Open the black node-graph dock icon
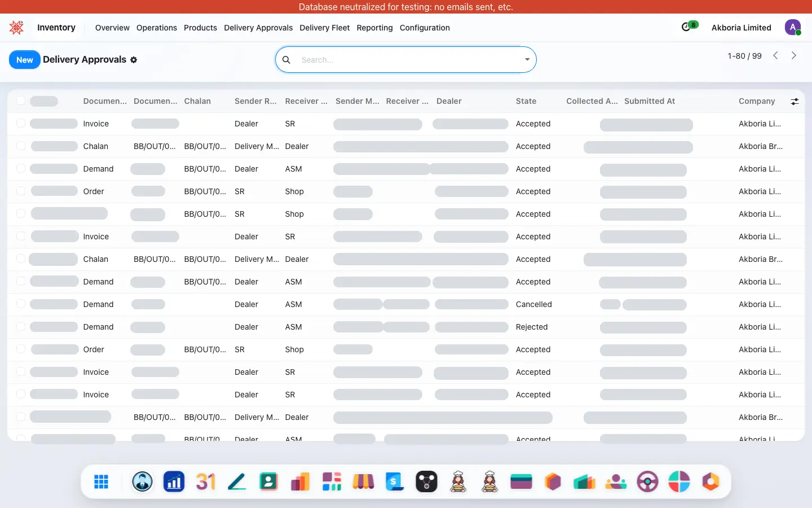This screenshot has height=508, width=812. [426, 481]
